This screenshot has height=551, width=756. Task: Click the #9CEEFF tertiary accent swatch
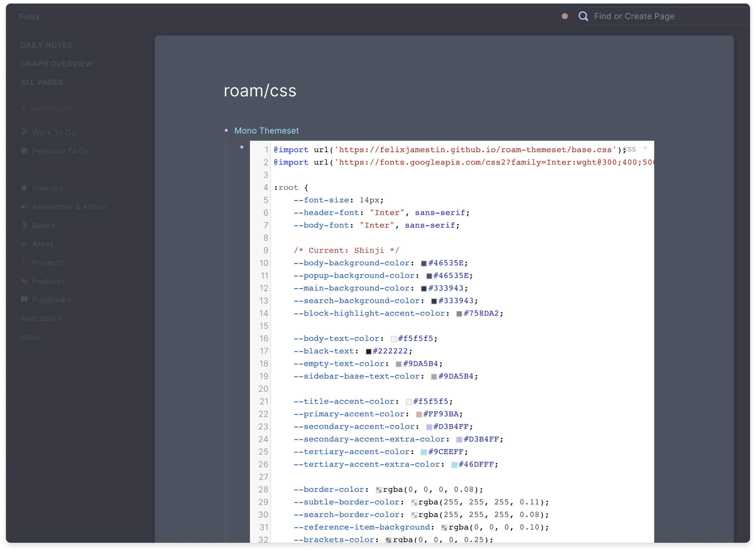click(x=424, y=452)
